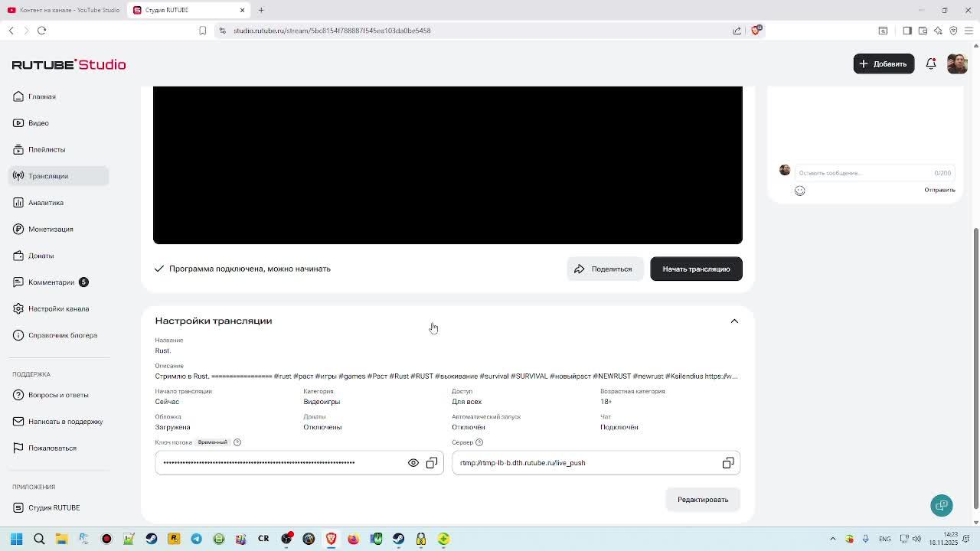
Task: Open a new browser tab
Action: [x=261, y=10]
